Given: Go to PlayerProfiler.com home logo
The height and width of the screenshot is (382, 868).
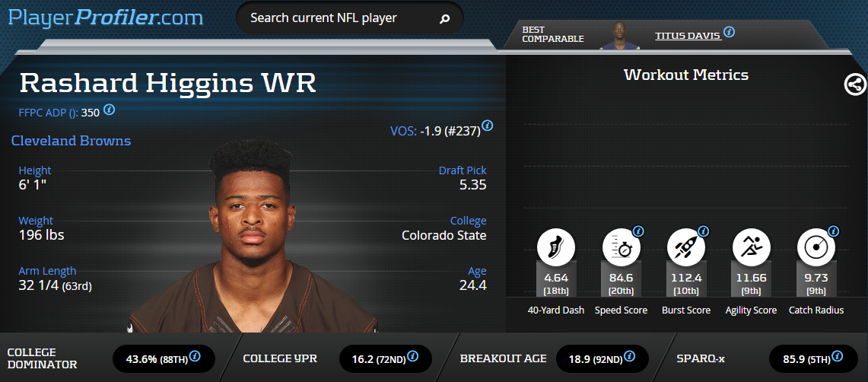Looking at the screenshot, I should pos(106,18).
